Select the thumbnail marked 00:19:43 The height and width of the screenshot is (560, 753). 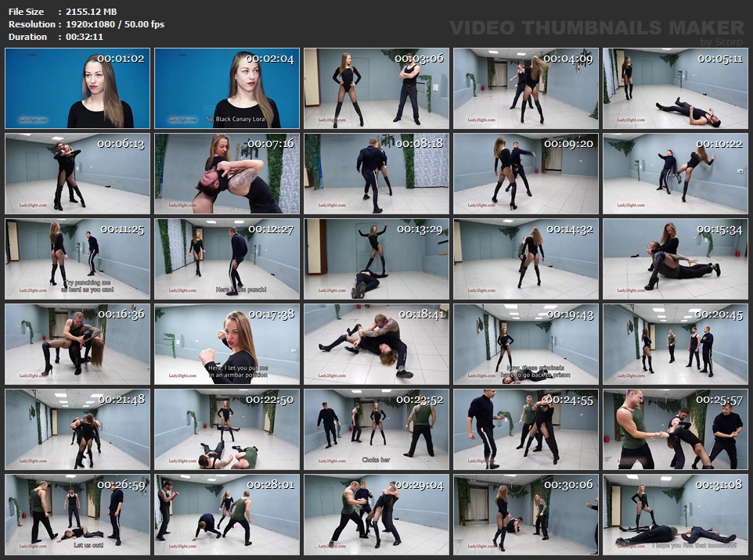tap(526, 344)
